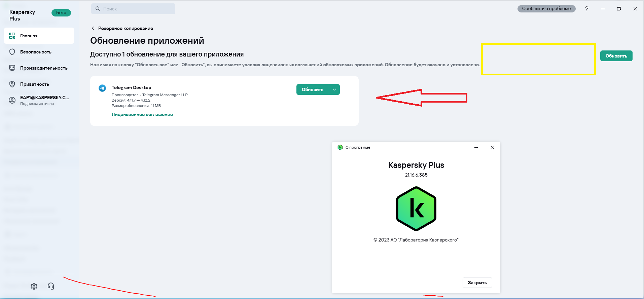644x299 pixels.
Task: Minimize the О программе window
Action: [476, 147]
